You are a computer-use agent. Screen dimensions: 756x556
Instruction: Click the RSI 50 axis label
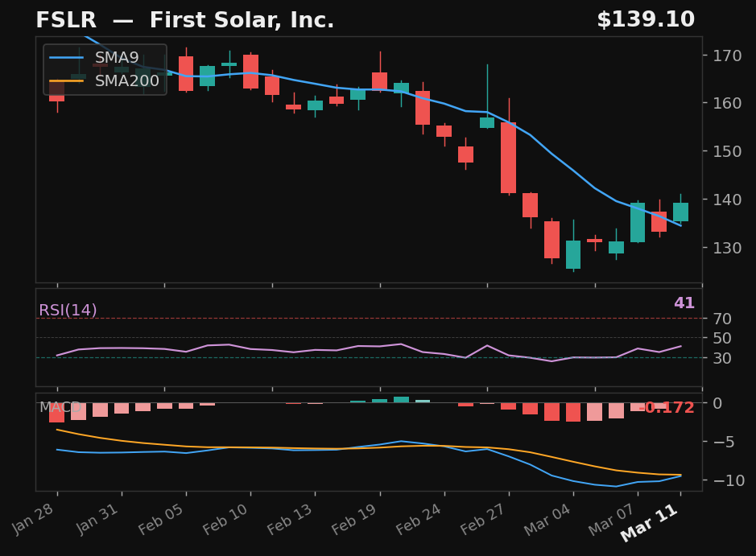tap(722, 338)
